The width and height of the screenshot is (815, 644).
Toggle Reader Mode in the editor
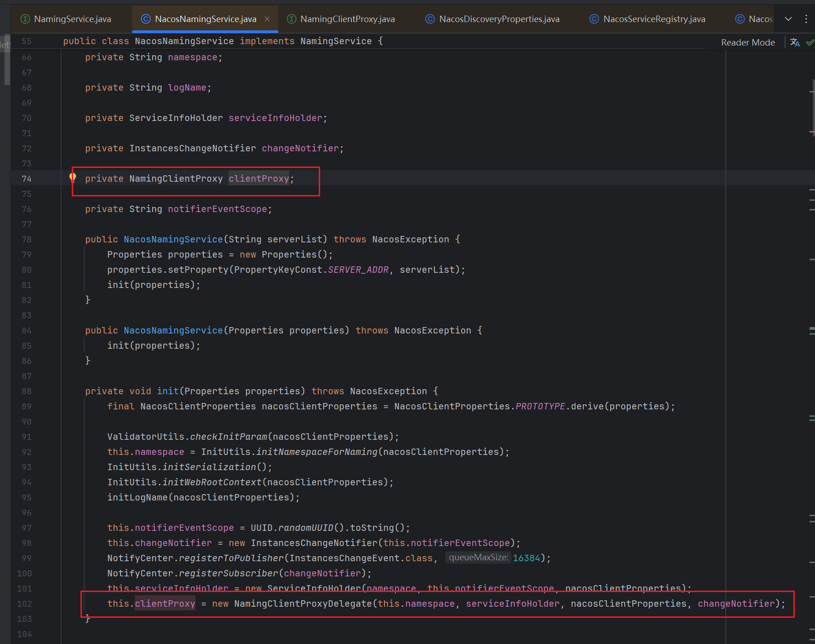coord(748,42)
